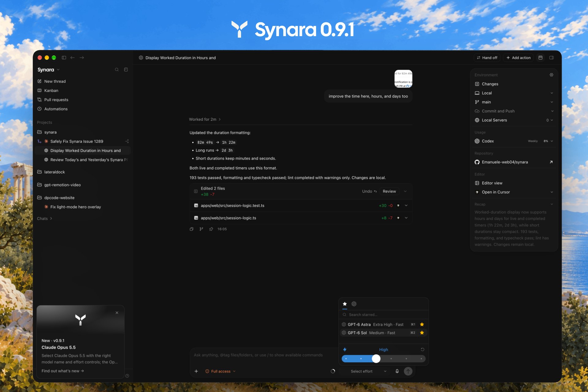Expand the Chats section
The height and width of the screenshot is (392, 588).
pyautogui.click(x=45, y=219)
